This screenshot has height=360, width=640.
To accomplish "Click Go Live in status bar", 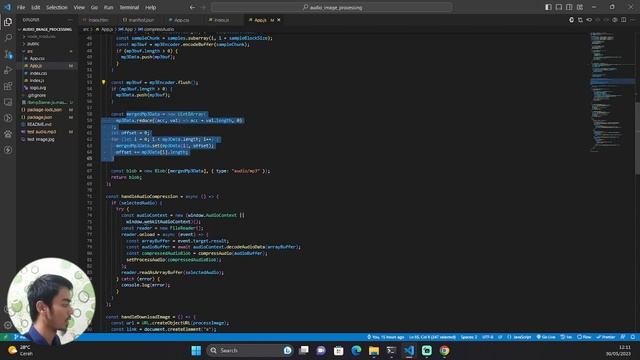I will tap(546, 337).
